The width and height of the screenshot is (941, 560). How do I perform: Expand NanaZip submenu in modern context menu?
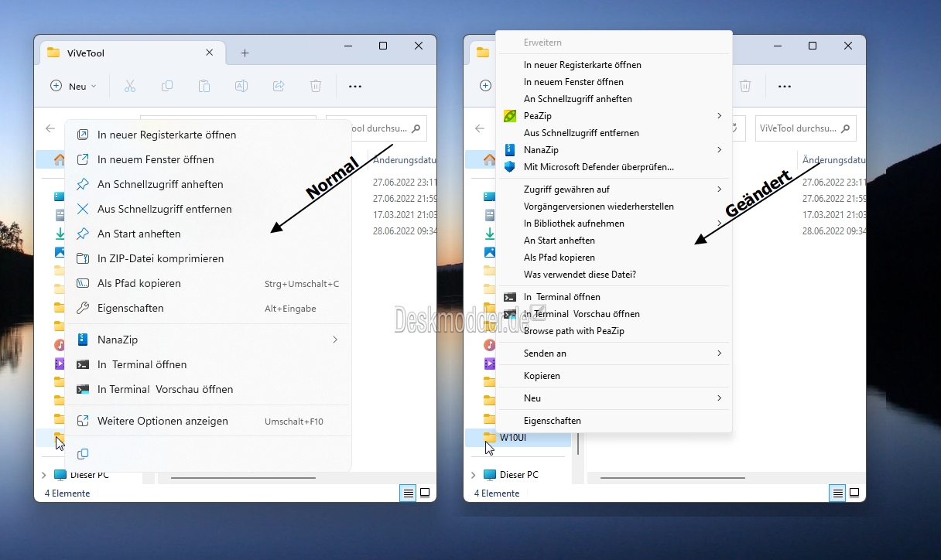(208, 340)
